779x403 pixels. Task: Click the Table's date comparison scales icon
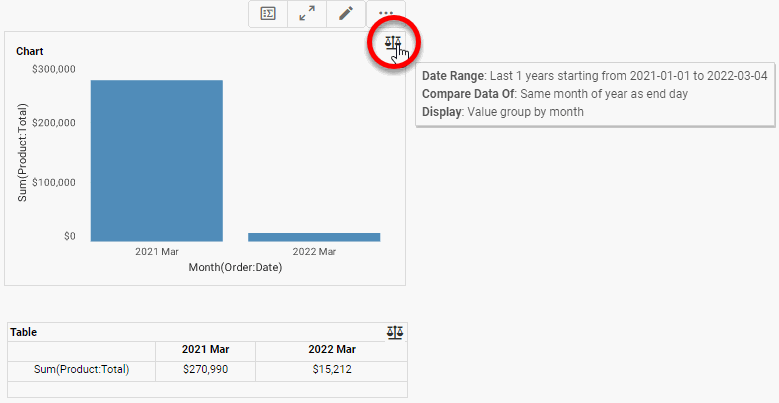coord(396,332)
